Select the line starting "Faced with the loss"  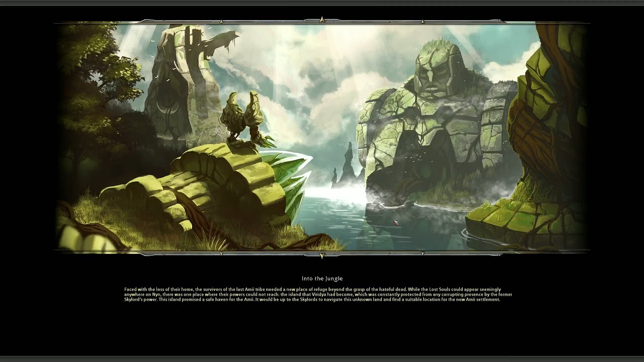click(312, 290)
